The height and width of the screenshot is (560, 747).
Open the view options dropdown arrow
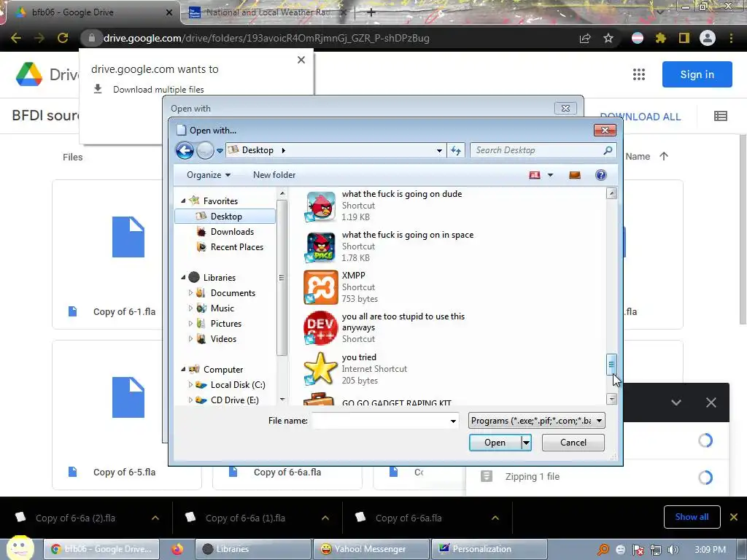pyautogui.click(x=550, y=175)
